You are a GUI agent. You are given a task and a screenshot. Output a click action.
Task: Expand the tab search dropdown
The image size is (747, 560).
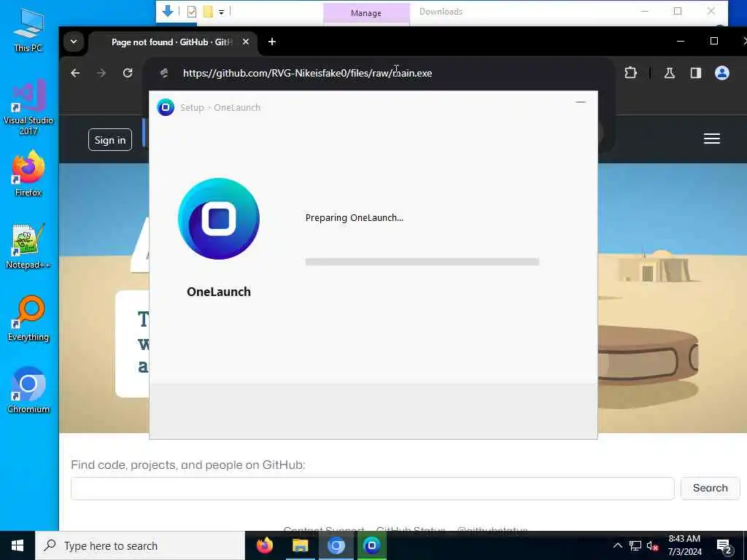(74, 42)
